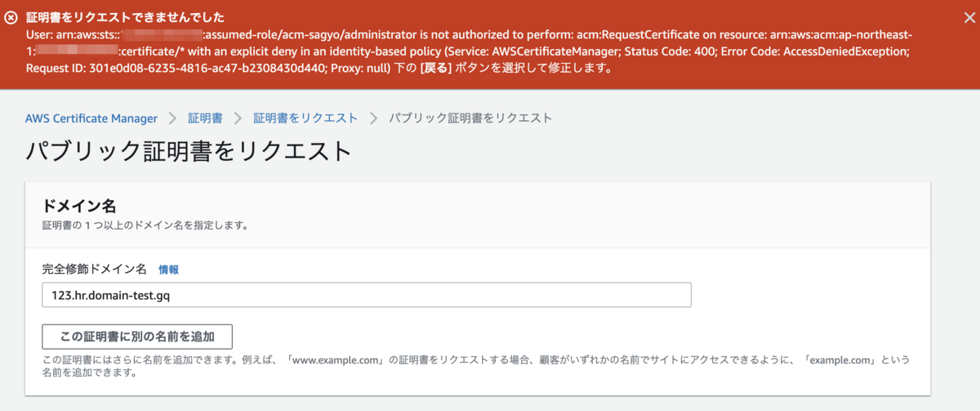Click the パブリック証明書をリクエスト page heading
The width and height of the screenshot is (980, 411).
(x=189, y=152)
